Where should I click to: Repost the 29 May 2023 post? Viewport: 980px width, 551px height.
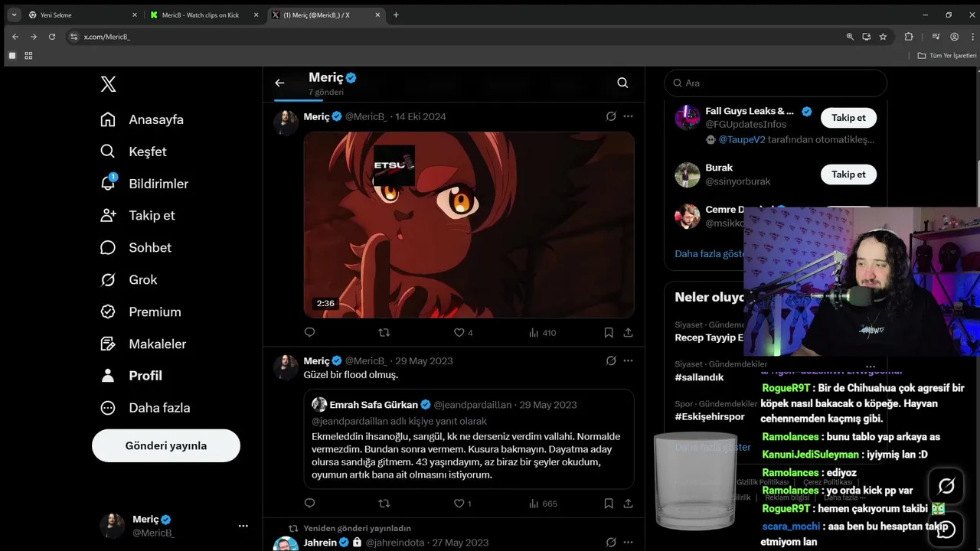click(384, 504)
